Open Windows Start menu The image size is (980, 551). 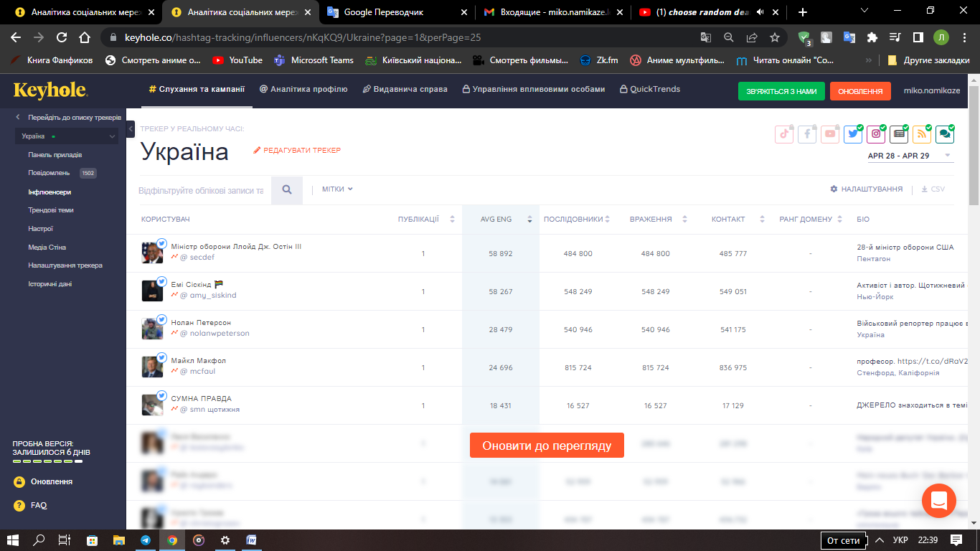pos(13,540)
